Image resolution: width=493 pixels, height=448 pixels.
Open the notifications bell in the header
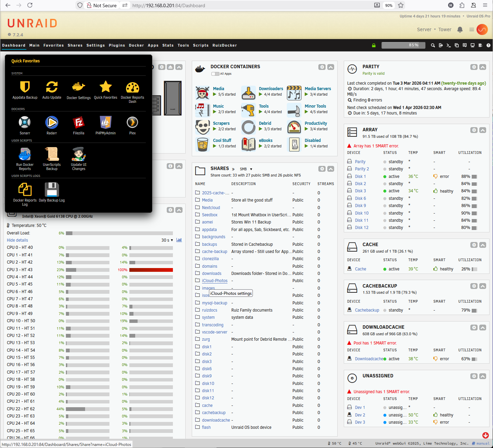click(460, 30)
